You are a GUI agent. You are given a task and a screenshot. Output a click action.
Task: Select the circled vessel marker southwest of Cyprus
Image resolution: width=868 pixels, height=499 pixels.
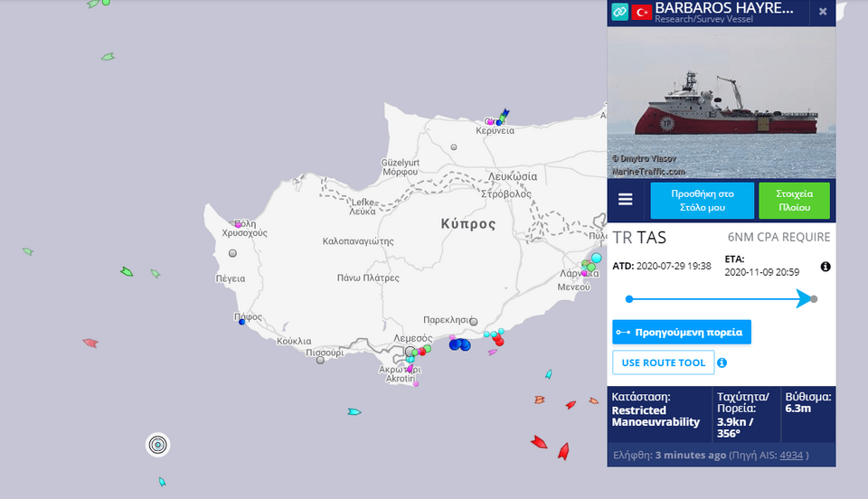(158, 444)
